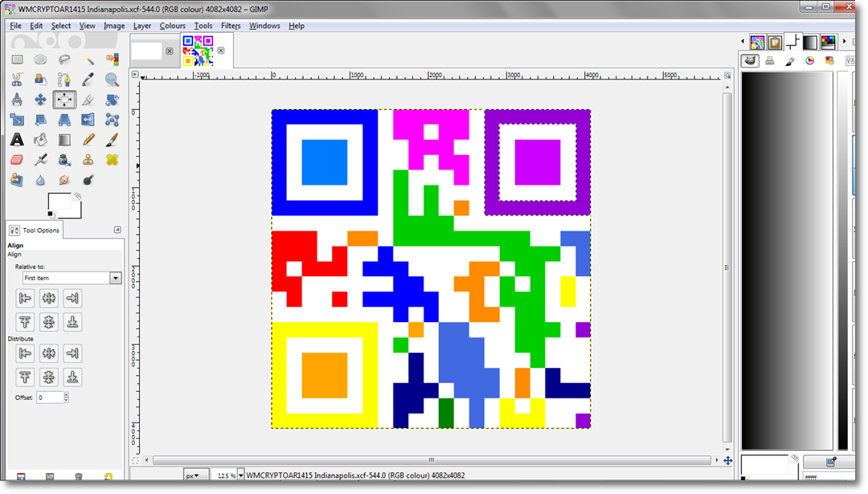Switch to the QR code image tab

pos(199,51)
